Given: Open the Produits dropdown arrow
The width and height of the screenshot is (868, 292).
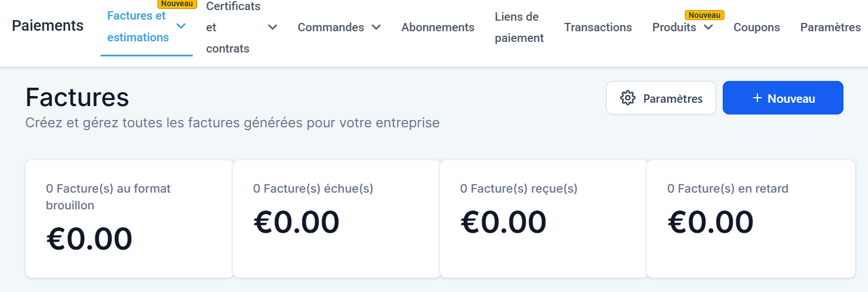Looking at the screenshot, I should click(708, 27).
